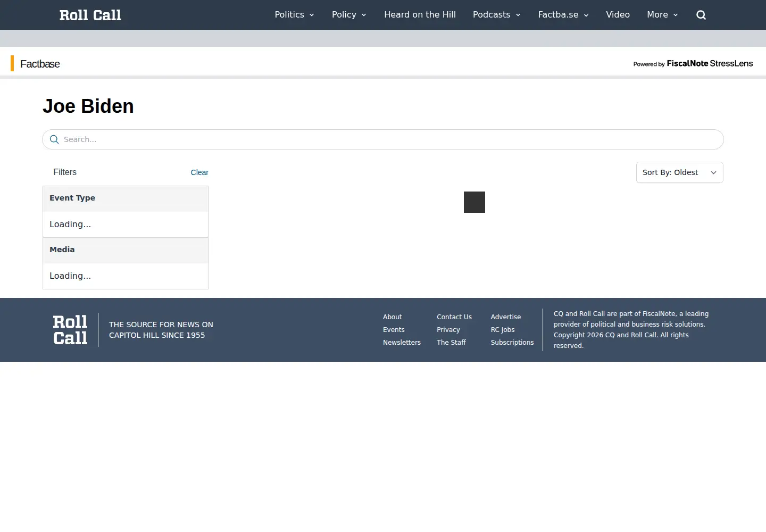The height and width of the screenshot is (532, 766).
Task: Collapse the Media filter section
Action: point(126,250)
